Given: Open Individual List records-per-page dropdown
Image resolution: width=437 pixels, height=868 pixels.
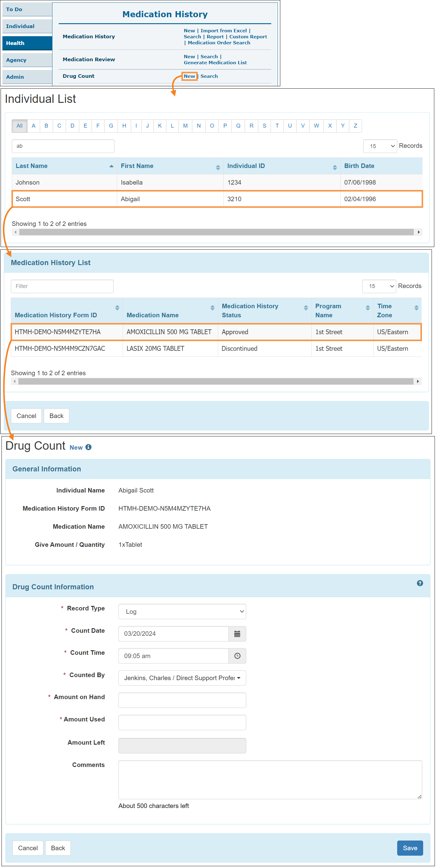Looking at the screenshot, I should (380, 146).
